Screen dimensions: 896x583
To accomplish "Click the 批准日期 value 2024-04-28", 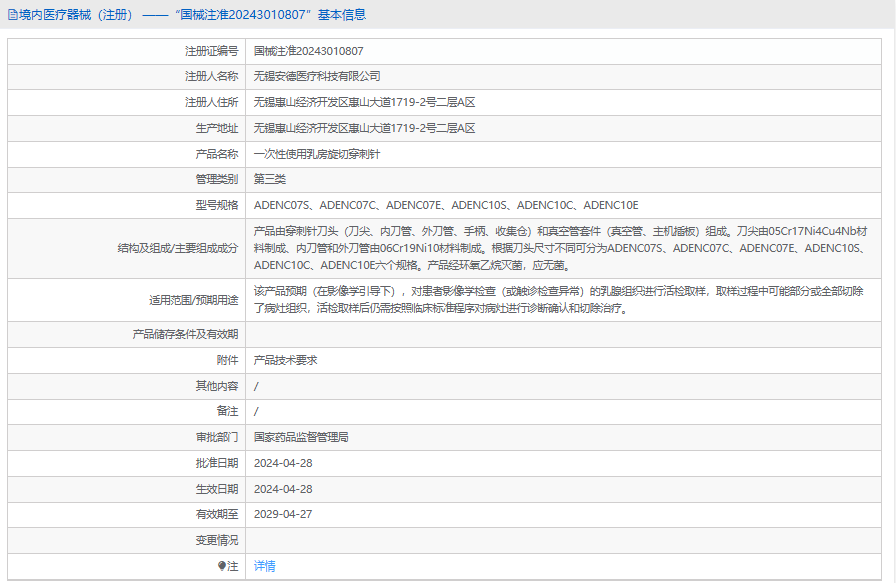I will (x=283, y=463).
